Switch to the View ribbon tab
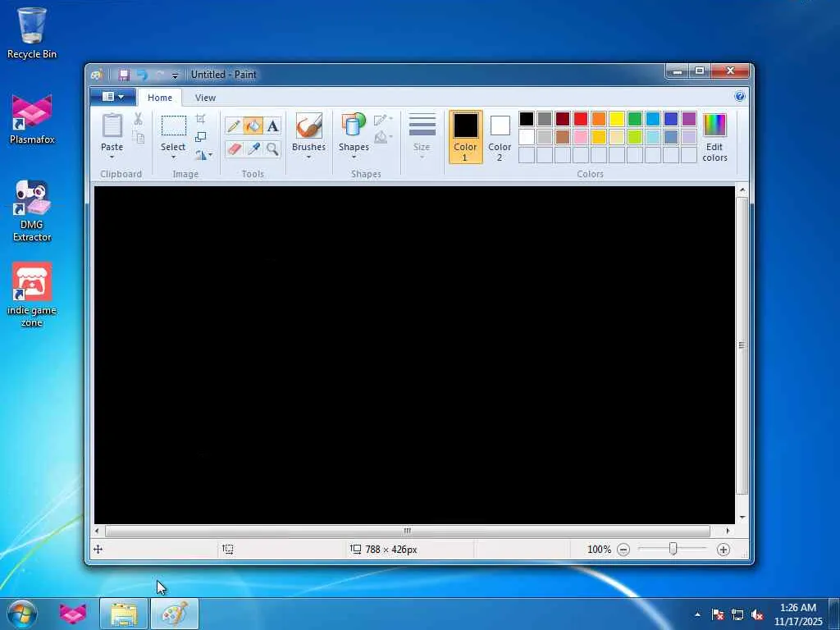The height and width of the screenshot is (630, 840). pyautogui.click(x=205, y=98)
